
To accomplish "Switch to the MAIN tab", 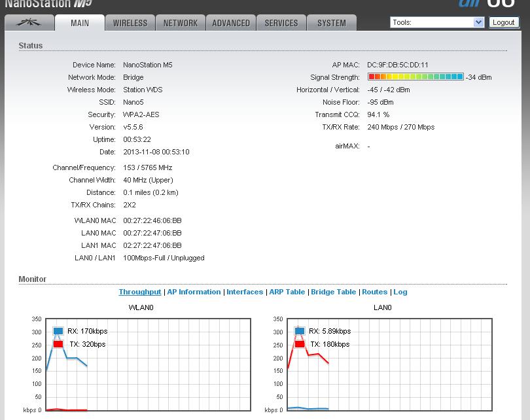I will (80, 23).
